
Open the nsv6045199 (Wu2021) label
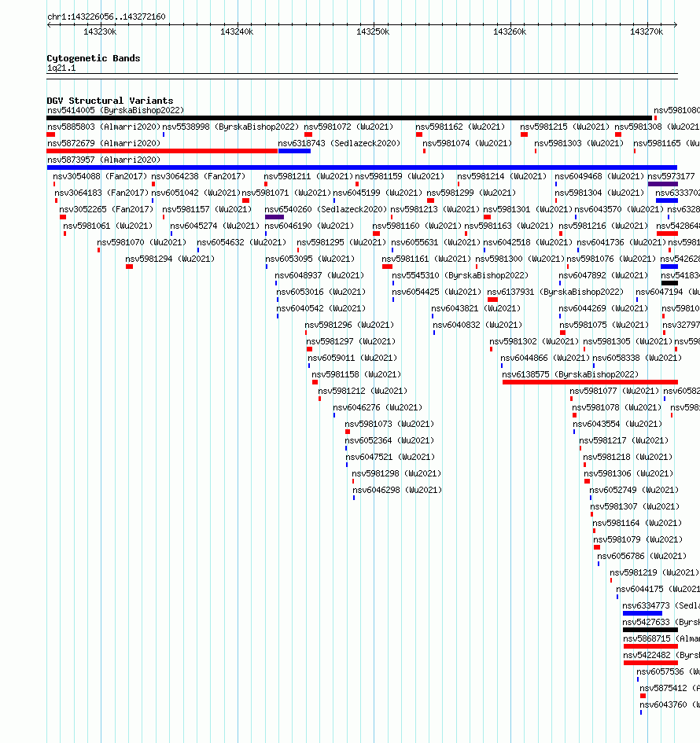click(378, 193)
